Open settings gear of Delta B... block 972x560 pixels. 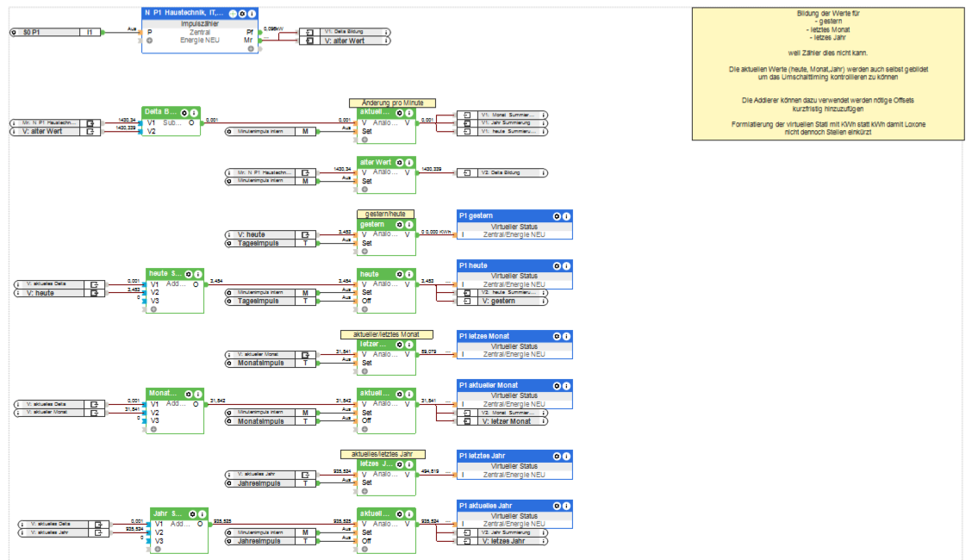pyautogui.click(x=184, y=113)
